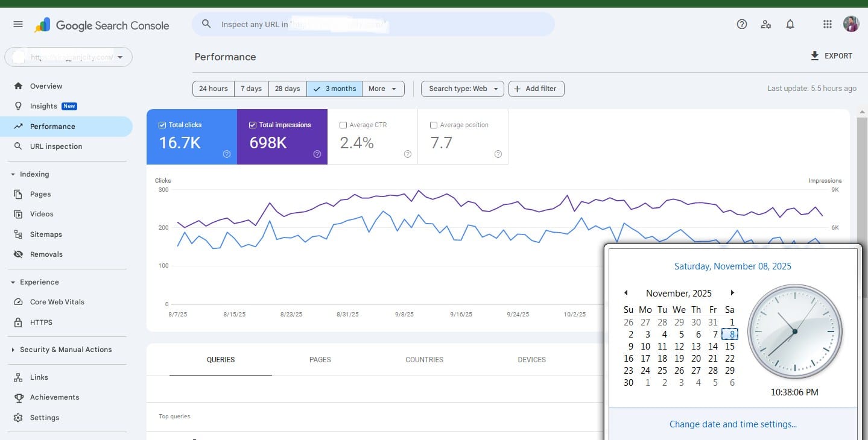Open the Google apps grid
The image size is (868, 440).
pyautogui.click(x=828, y=24)
